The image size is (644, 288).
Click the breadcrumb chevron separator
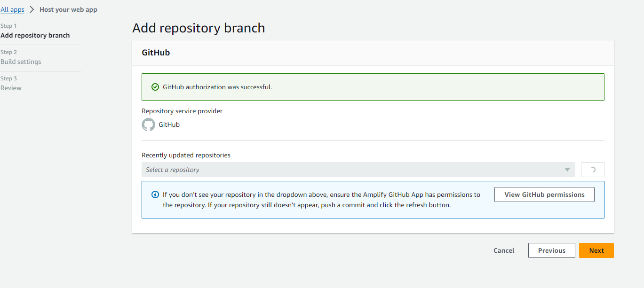tap(32, 9)
